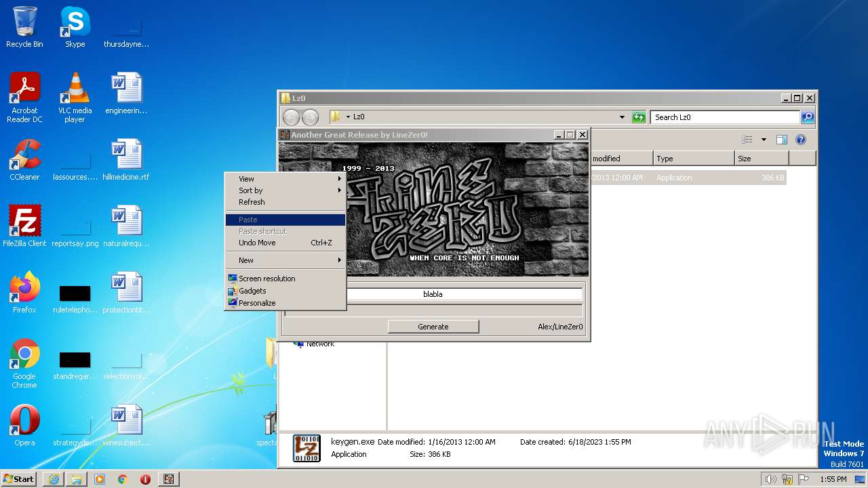
Task: Expand the View submenu
Action: click(285, 179)
